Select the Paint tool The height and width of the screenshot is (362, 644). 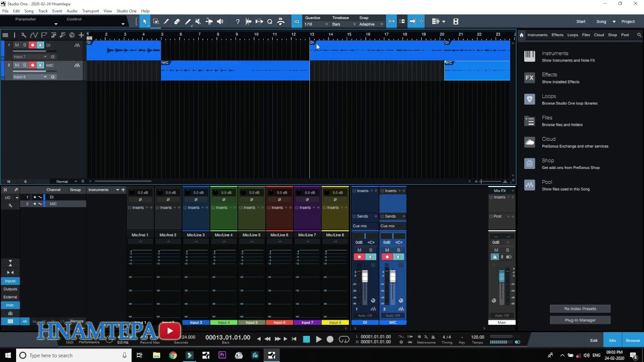point(188,22)
